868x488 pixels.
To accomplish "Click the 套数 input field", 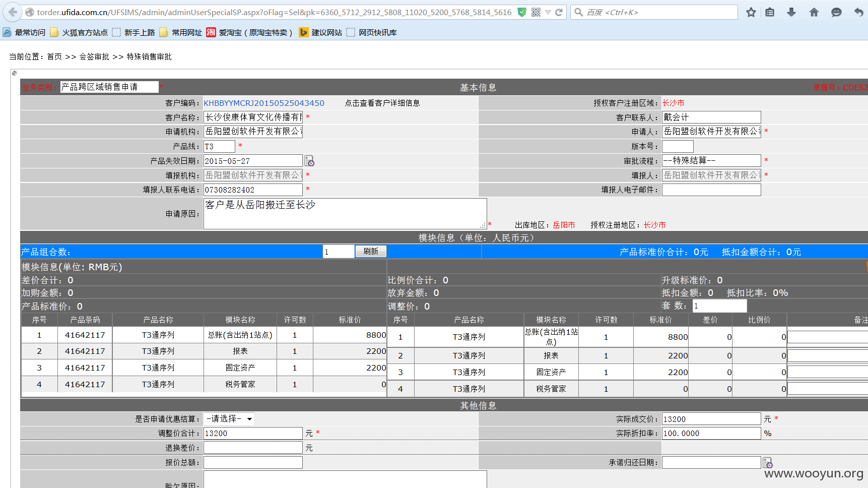I will tap(719, 306).
